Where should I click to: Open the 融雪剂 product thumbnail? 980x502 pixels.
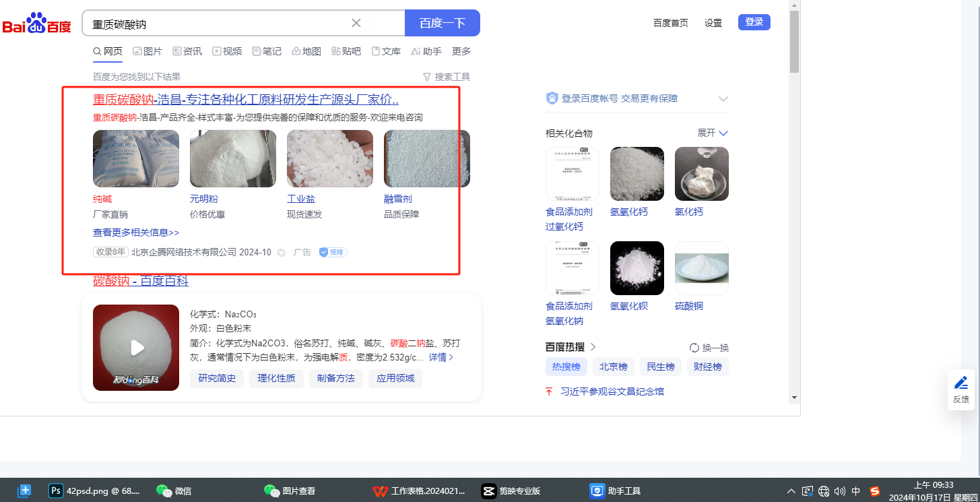point(427,159)
